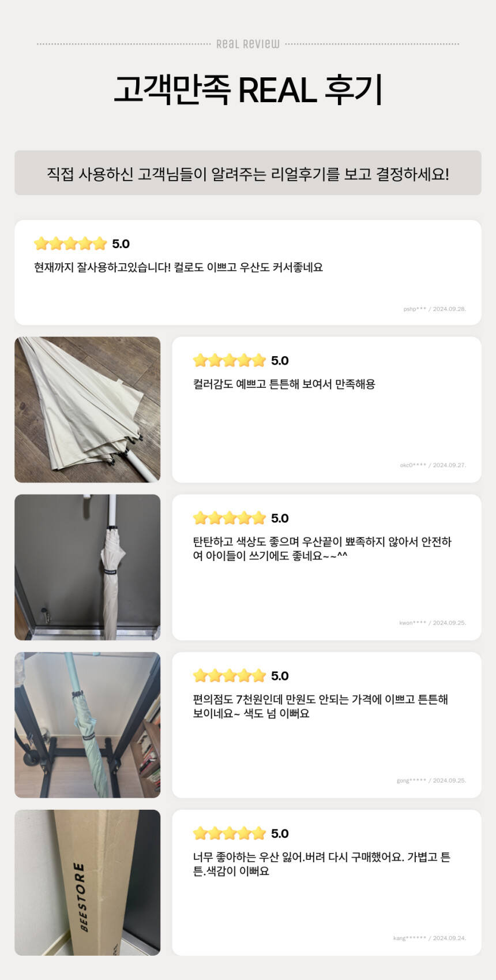Click the reviewer ID kang****** dated 2024.09.24

(x=429, y=938)
